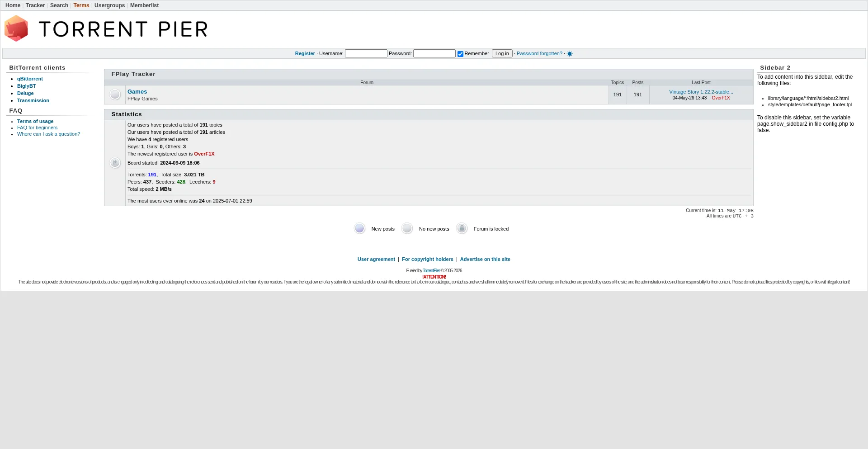This screenshot has width=868, height=449.
Task: Open the User agreement link
Action: [376, 259]
